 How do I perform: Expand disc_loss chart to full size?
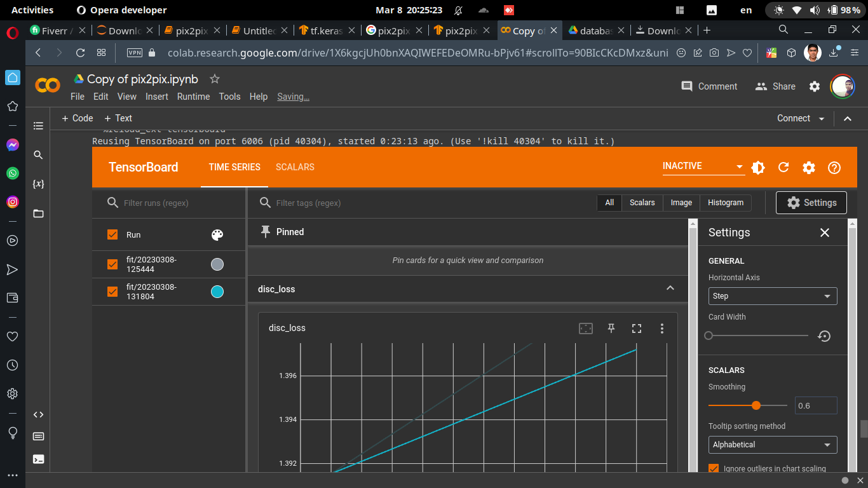click(636, 328)
